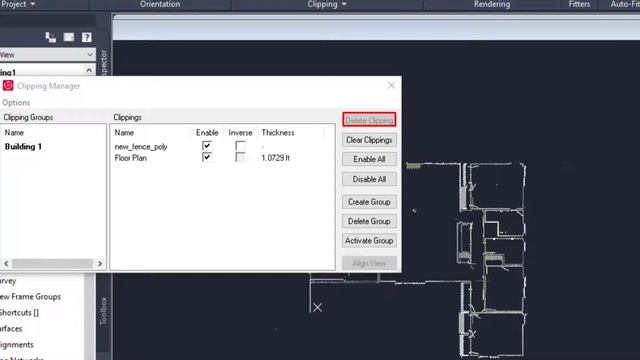The image size is (640, 360).
Task: Click the Name column header in Clippings
Action: click(x=124, y=133)
